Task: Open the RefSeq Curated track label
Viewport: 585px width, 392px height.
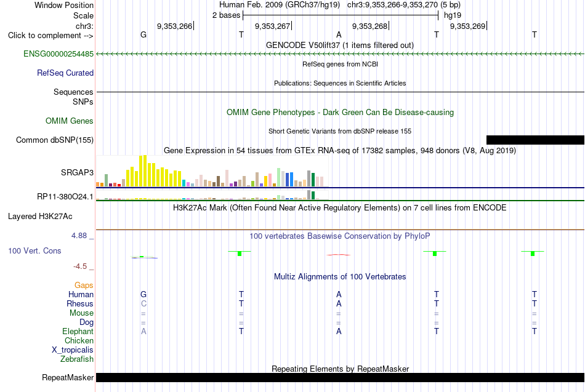Action: click(65, 73)
